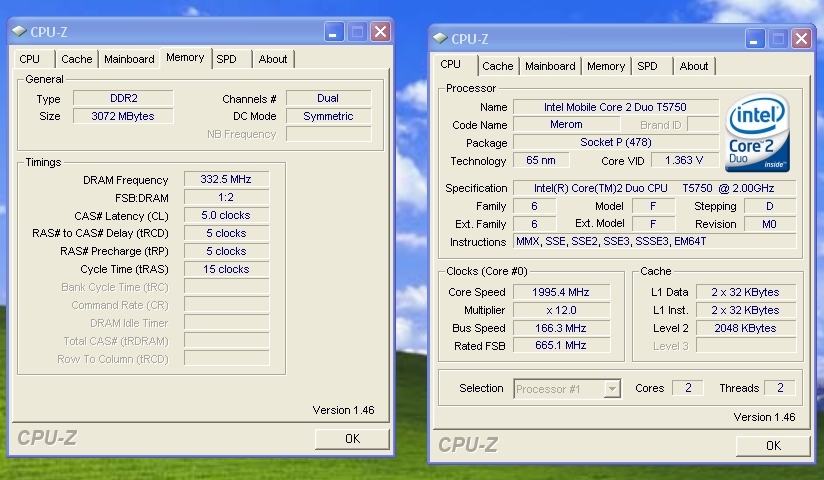
Task: Click the Cores count value
Action: pyautogui.click(x=688, y=388)
